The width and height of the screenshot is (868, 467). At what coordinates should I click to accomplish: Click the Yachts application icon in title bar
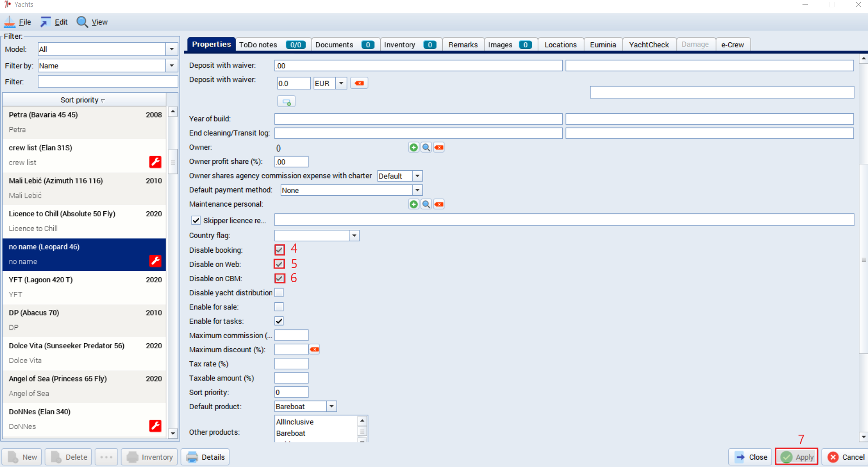click(x=7, y=5)
